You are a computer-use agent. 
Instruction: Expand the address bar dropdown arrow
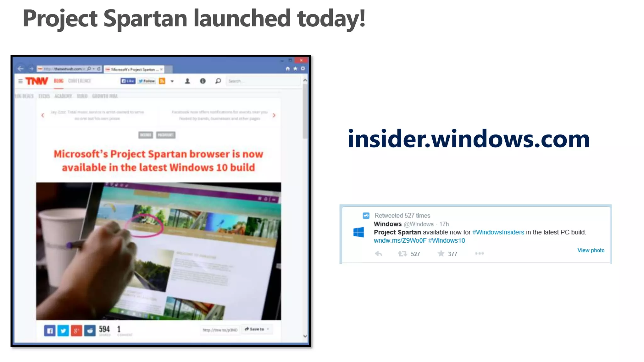94,69
